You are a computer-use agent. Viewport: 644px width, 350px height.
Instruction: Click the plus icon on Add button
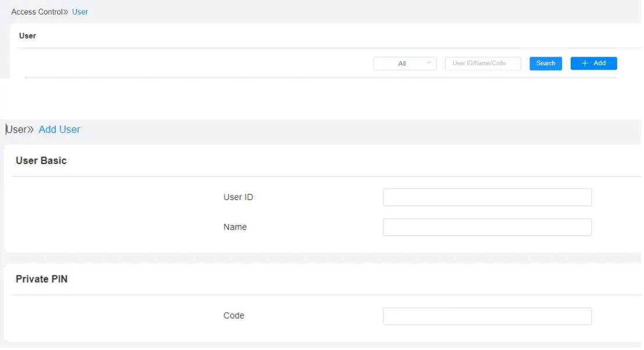pos(585,63)
